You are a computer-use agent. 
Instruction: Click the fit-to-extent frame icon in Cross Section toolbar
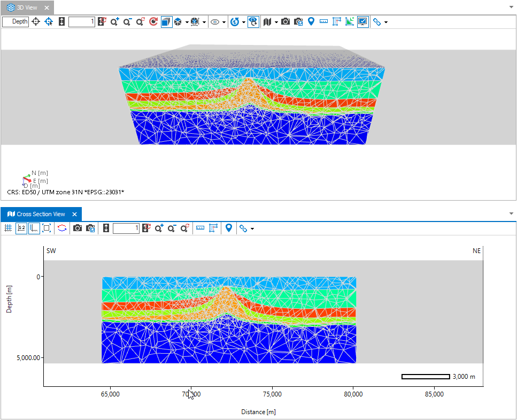[x=47, y=228]
